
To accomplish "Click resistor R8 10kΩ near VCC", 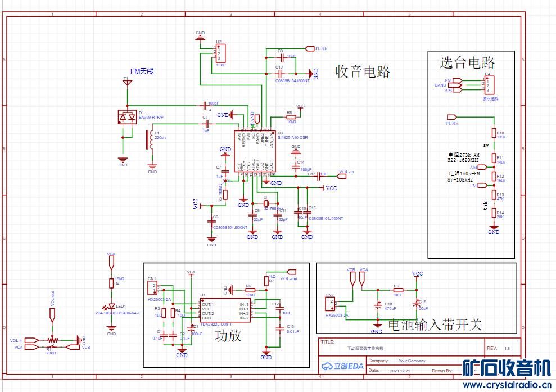I will 291,117.
